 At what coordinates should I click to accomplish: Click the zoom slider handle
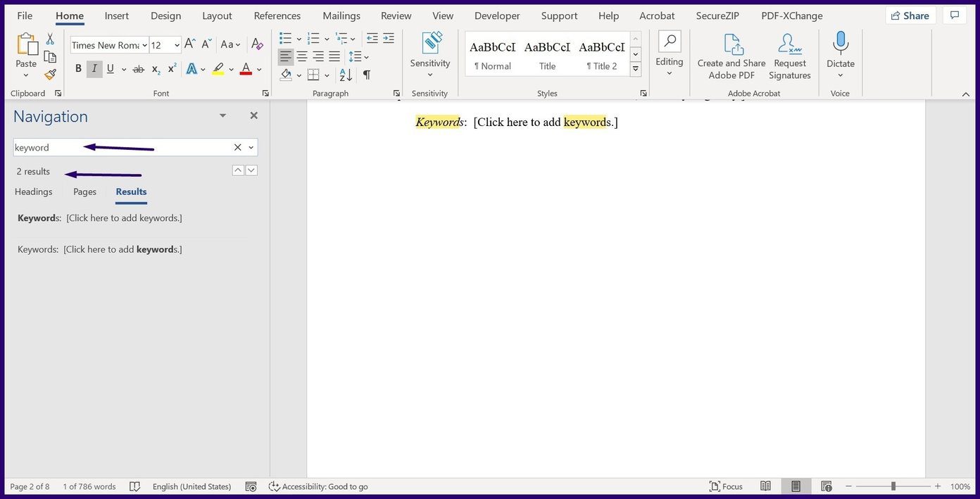click(893, 486)
